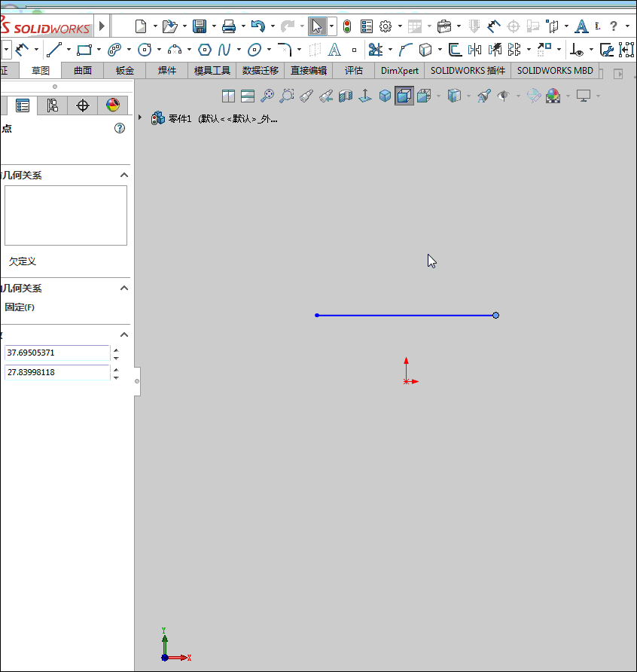The height and width of the screenshot is (672, 637).
Task: Open the DisplayManager color ball tab
Action: click(x=113, y=105)
